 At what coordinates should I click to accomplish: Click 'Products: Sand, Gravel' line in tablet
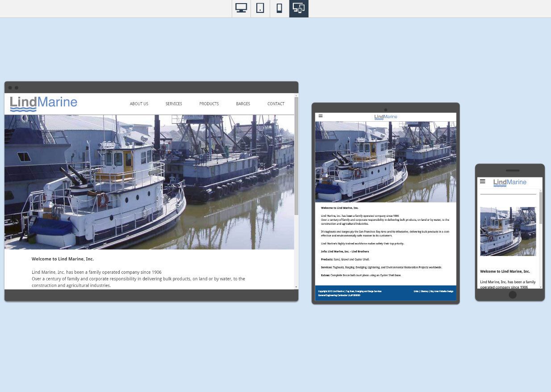click(x=345, y=260)
